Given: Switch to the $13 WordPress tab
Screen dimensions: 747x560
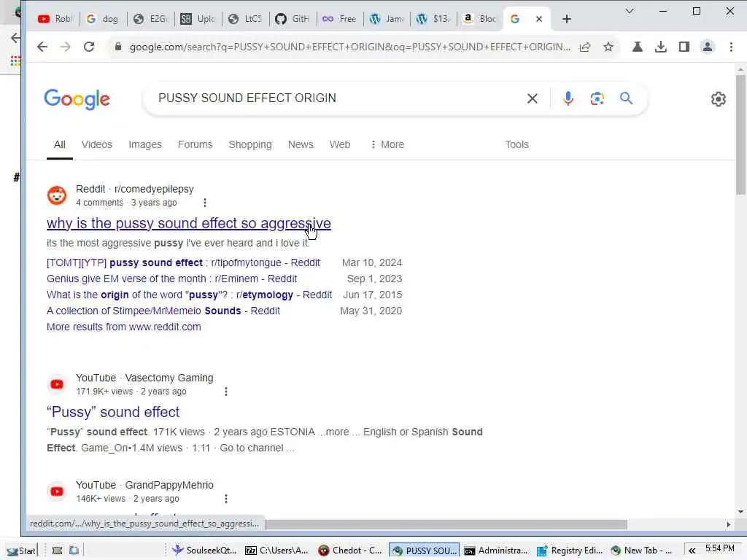Looking at the screenshot, I should pyautogui.click(x=433, y=19).
